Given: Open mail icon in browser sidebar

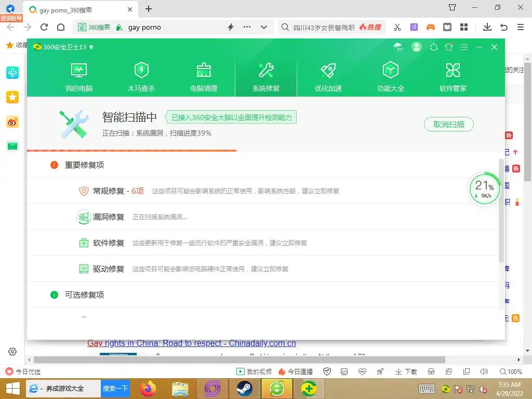Looking at the screenshot, I should click(x=12, y=146).
